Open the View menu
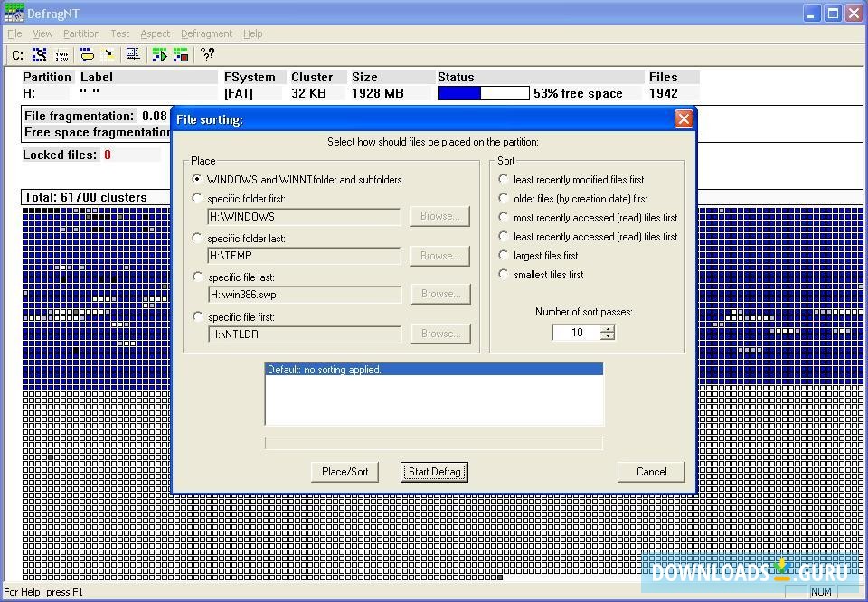 [42, 33]
